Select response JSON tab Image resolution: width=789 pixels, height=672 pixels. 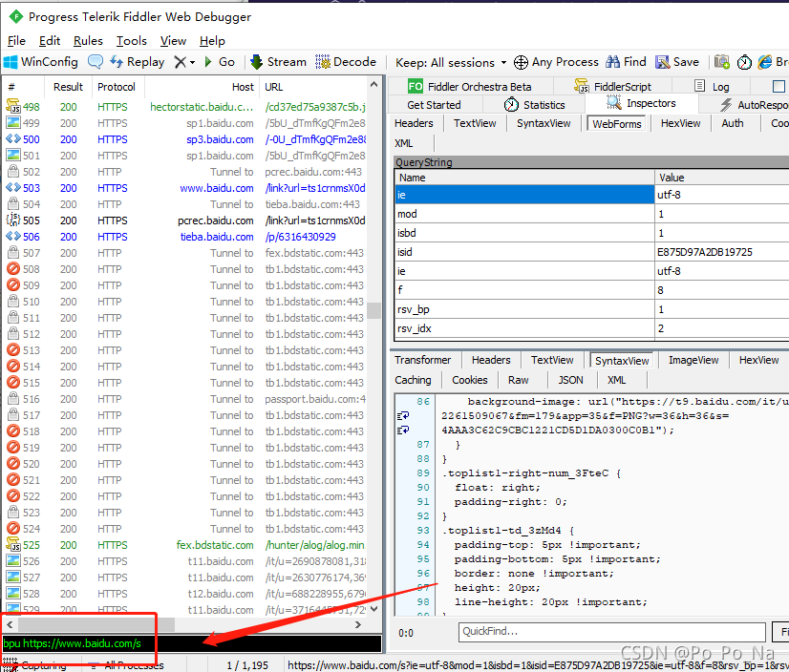[570, 380]
